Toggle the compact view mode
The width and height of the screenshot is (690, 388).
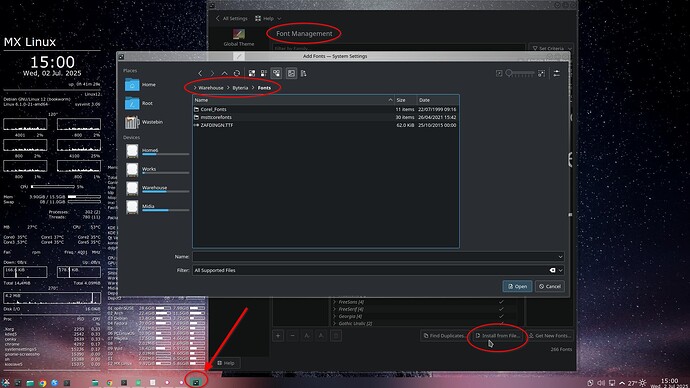click(x=264, y=73)
